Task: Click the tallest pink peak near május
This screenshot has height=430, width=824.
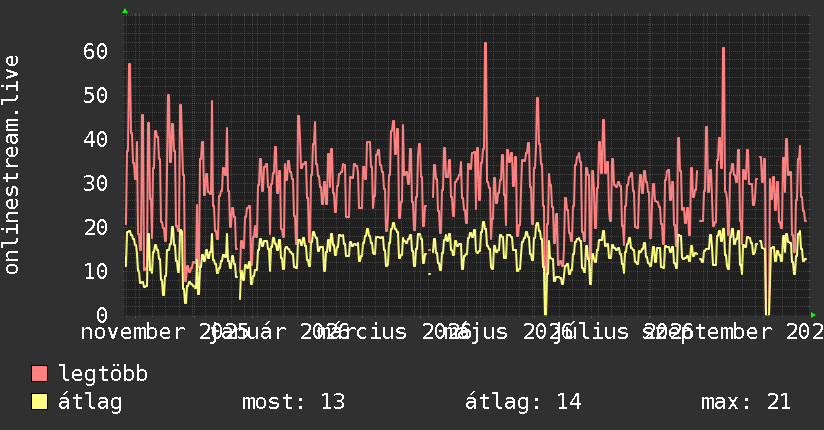Action: (485, 44)
